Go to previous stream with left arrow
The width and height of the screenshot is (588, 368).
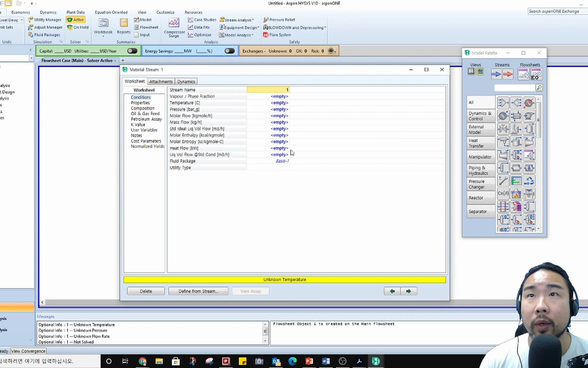[392, 291]
